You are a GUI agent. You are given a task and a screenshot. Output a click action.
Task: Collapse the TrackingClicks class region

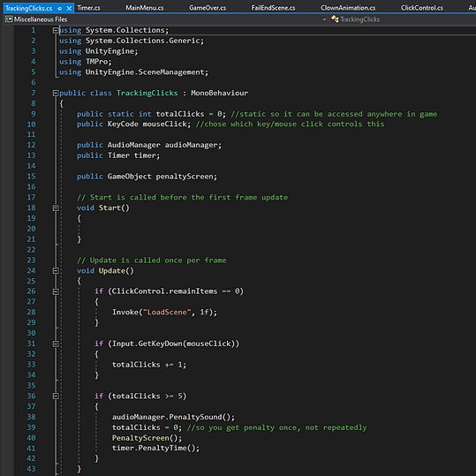[x=56, y=94]
